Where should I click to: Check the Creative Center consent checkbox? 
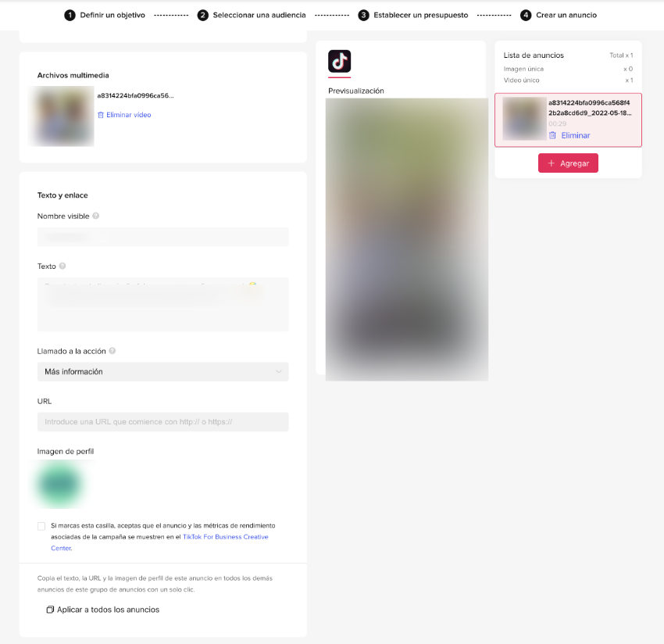[x=41, y=526]
